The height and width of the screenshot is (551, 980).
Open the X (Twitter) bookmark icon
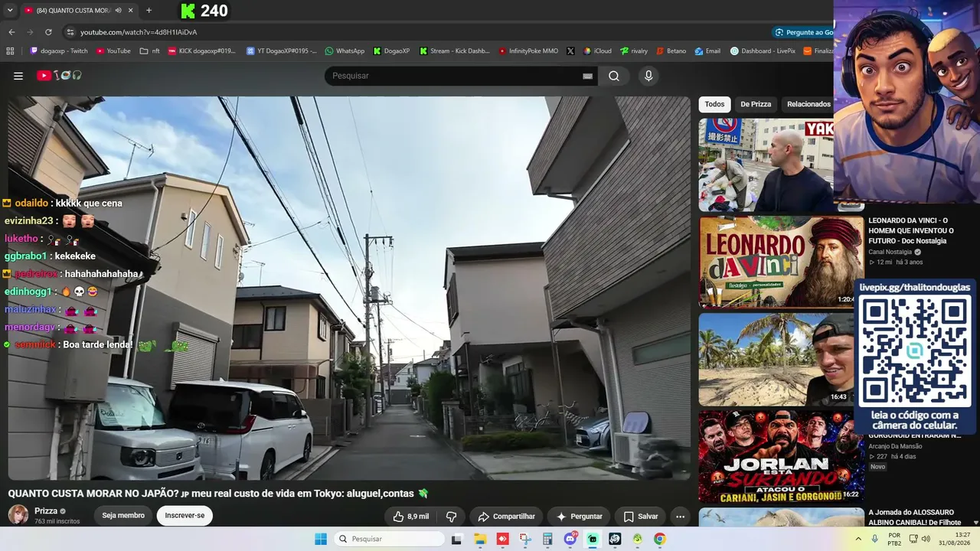click(570, 51)
